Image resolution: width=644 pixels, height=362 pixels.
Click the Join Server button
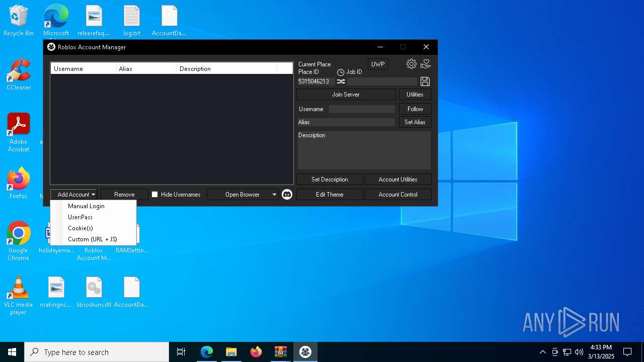[x=346, y=95]
